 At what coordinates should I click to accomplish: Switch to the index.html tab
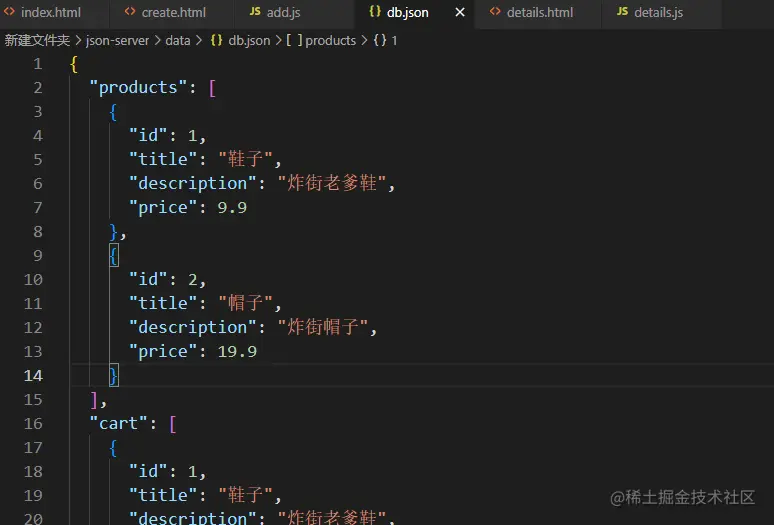50,12
